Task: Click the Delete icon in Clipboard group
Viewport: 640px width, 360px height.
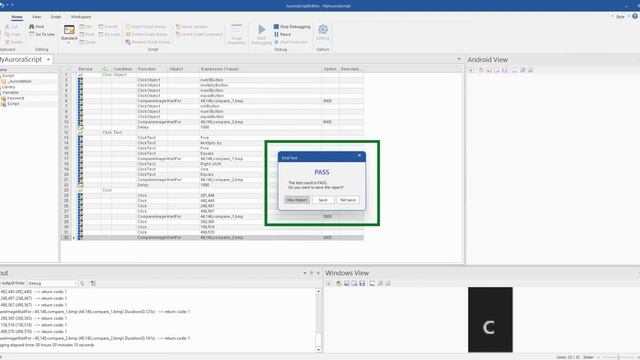Action: tap(7, 42)
